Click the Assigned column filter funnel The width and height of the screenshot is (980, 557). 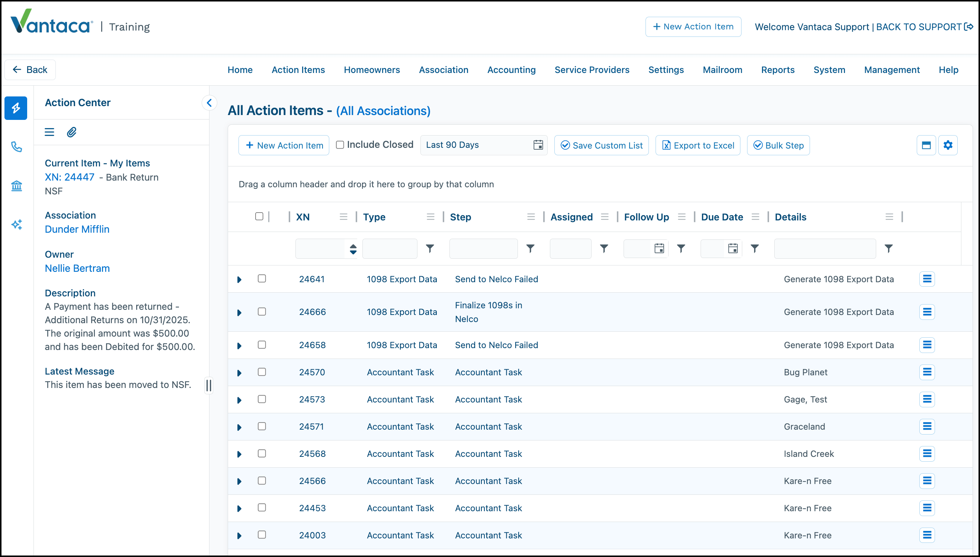pyautogui.click(x=604, y=249)
